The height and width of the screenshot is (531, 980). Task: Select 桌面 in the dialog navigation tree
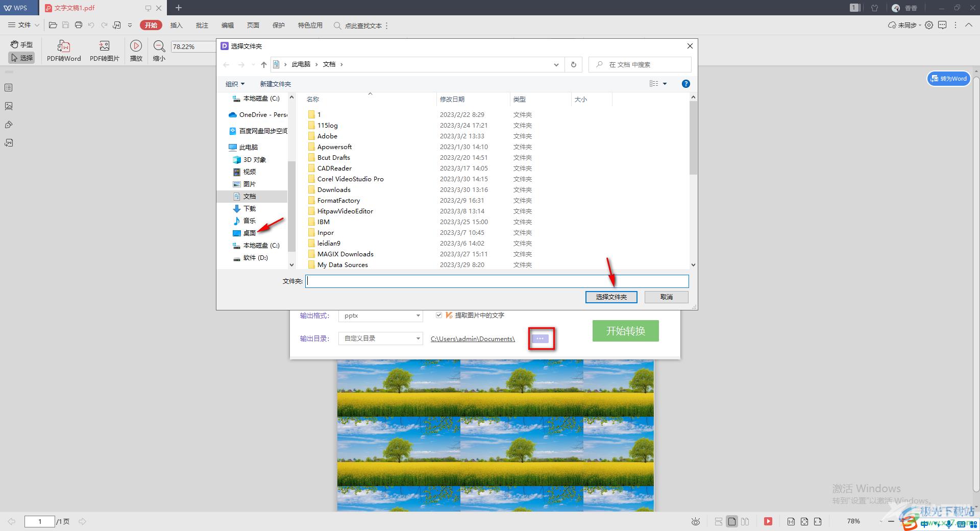click(250, 233)
